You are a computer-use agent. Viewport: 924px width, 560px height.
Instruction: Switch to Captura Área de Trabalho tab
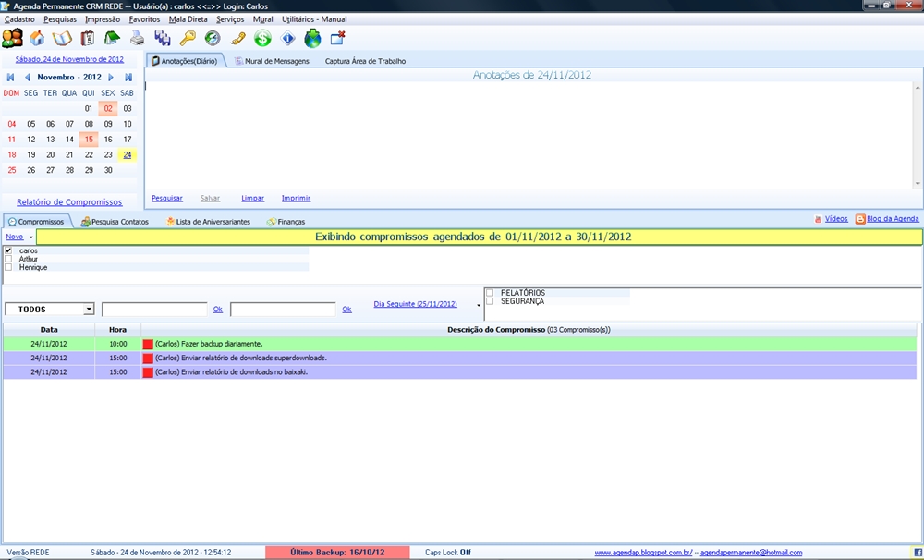coord(365,61)
